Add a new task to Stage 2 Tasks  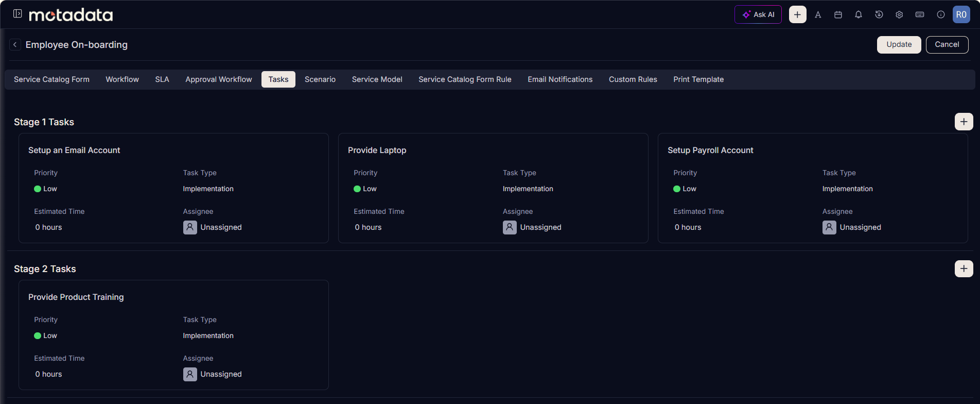click(964, 268)
